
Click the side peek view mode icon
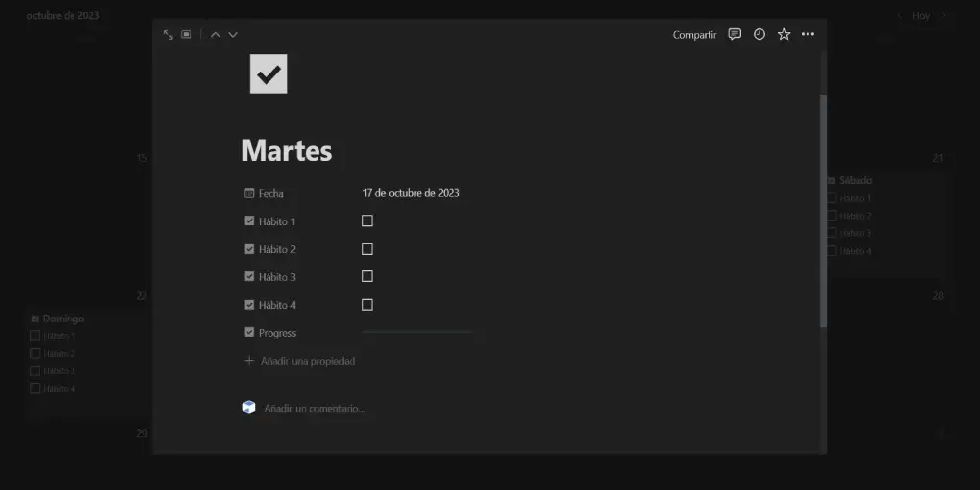coord(186,35)
